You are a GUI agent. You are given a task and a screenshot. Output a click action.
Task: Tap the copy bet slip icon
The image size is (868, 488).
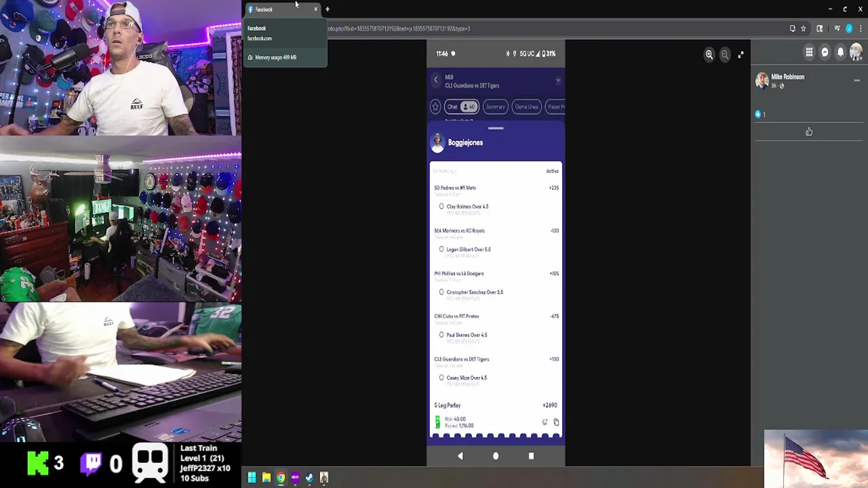556,422
